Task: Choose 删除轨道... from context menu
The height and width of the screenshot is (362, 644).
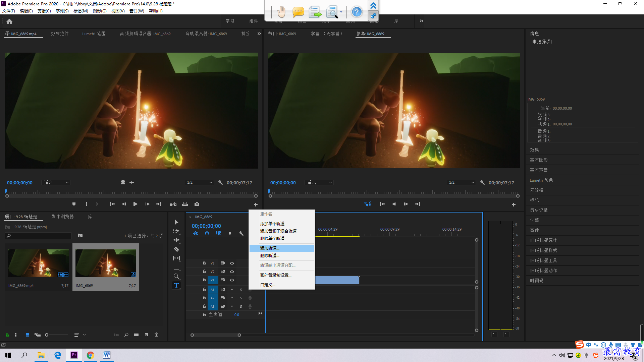Action: (x=281, y=256)
